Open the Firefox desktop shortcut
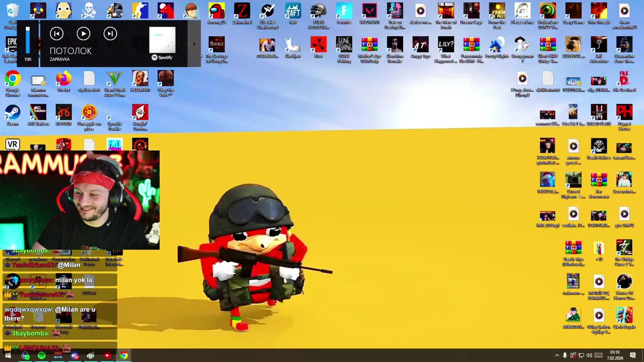Image resolution: width=644 pixels, height=362 pixels. (x=63, y=81)
